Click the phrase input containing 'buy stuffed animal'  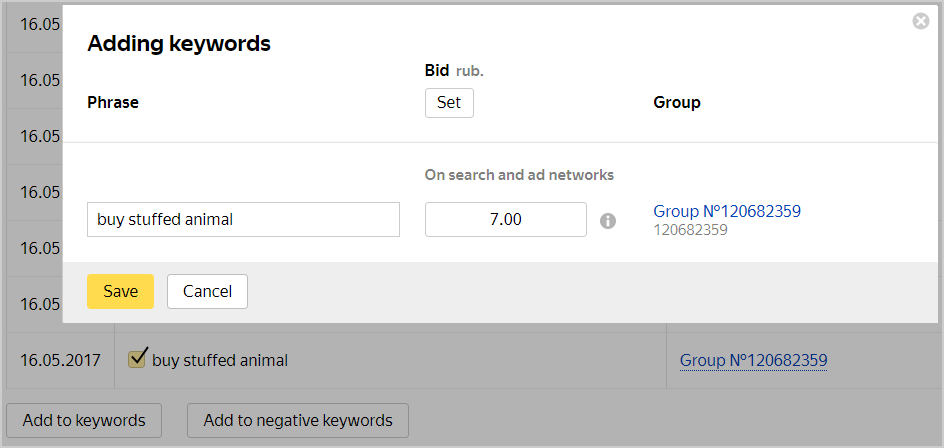coord(243,220)
